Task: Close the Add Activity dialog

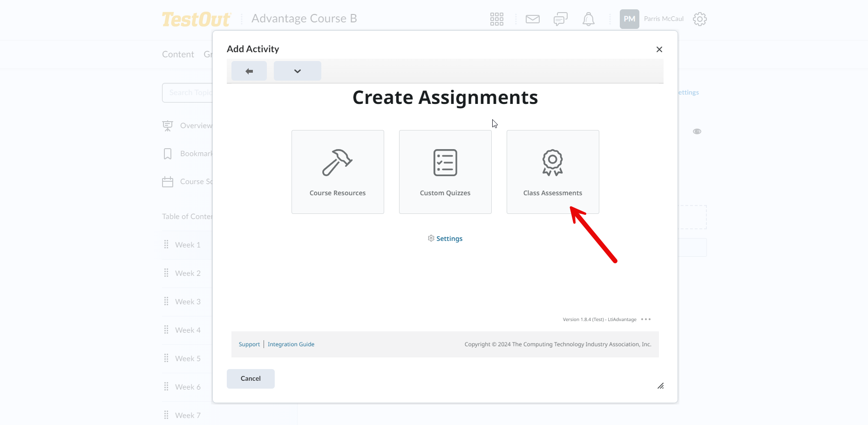Action: point(659,49)
